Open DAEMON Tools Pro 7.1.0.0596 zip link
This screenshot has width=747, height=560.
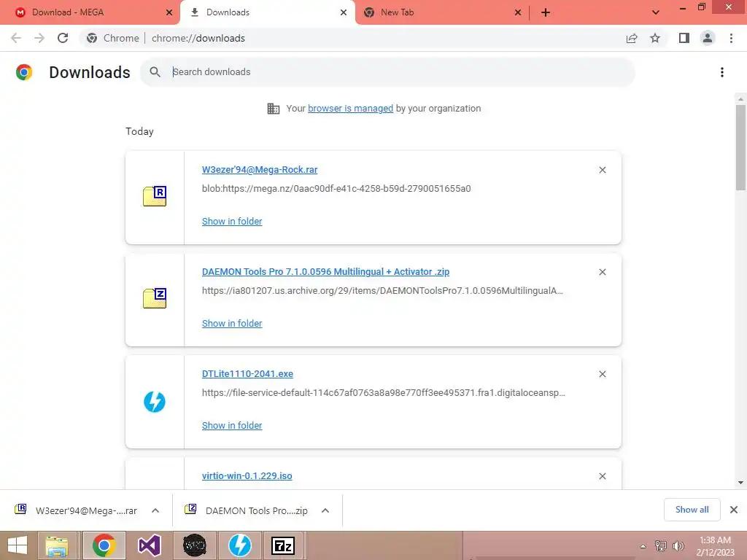click(325, 272)
